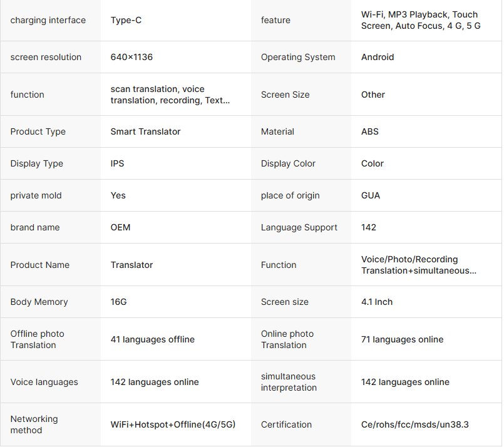Select the truncated 'scan translation, voice translation' text

click(x=170, y=95)
